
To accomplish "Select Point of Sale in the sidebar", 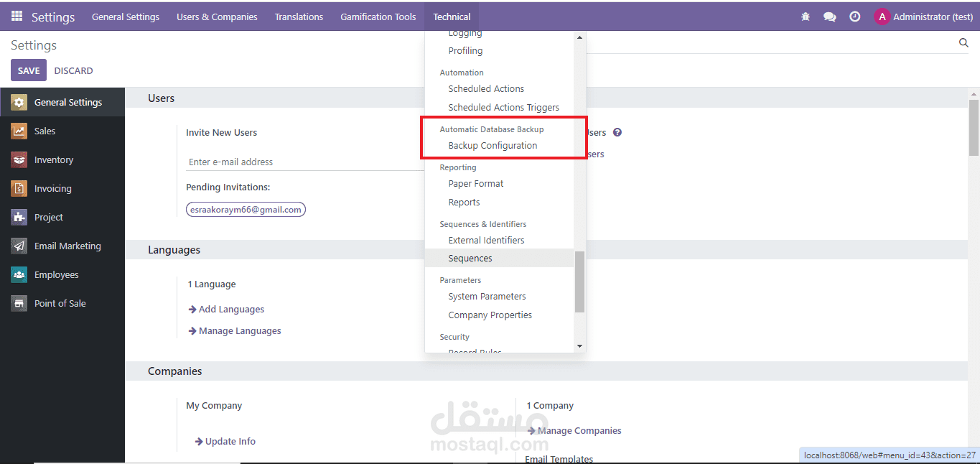I will point(62,303).
